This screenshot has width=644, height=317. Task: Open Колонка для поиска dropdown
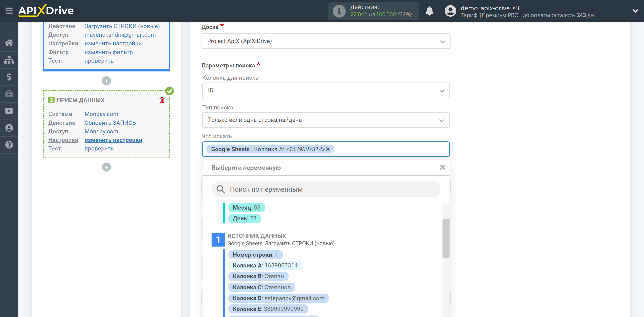tap(326, 91)
